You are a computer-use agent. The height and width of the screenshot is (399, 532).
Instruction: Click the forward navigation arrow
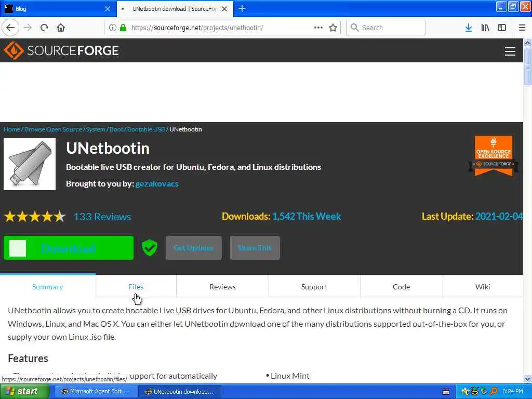point(28,28)
